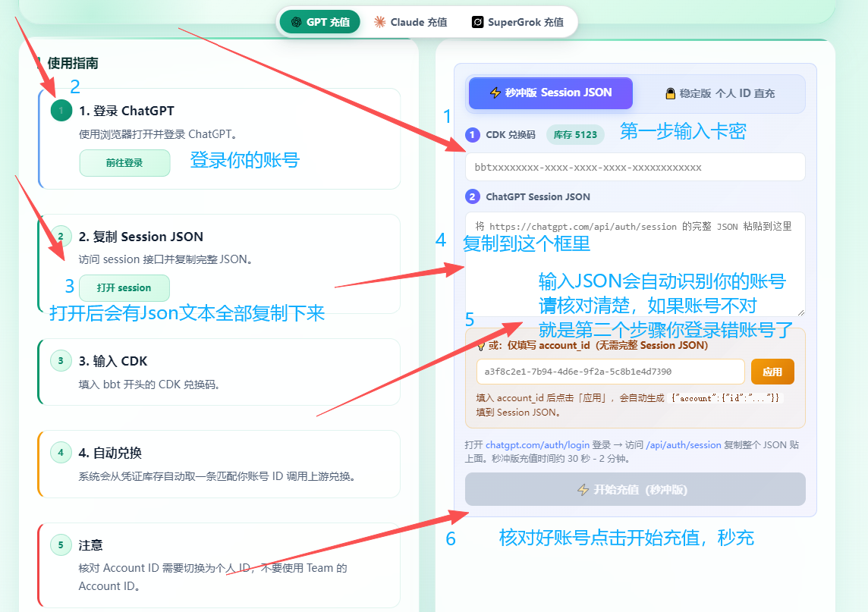
Task: Click the 1. 登录 ChatGPT heading
Action: 126,111
